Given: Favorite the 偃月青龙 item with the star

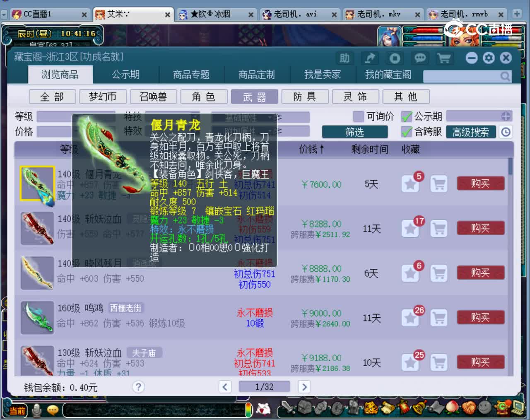Looking at the screenshot, I should click(x=410, y=184).
